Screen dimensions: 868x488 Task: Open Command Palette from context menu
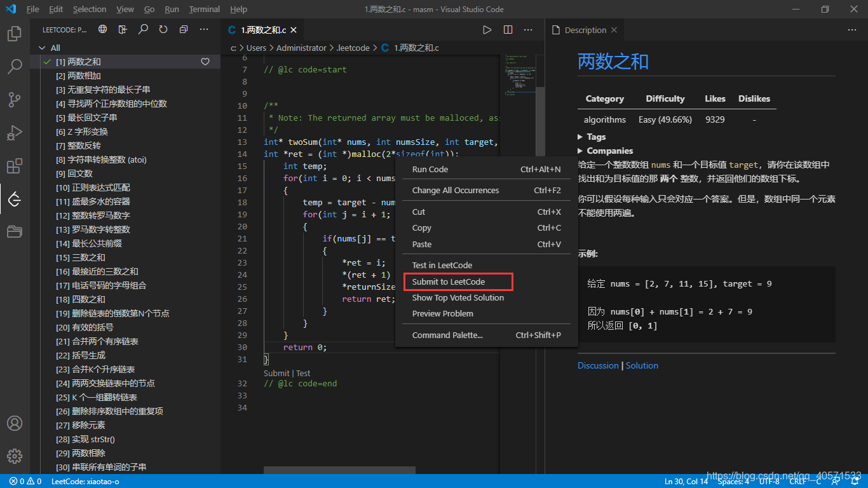point(486,335)
